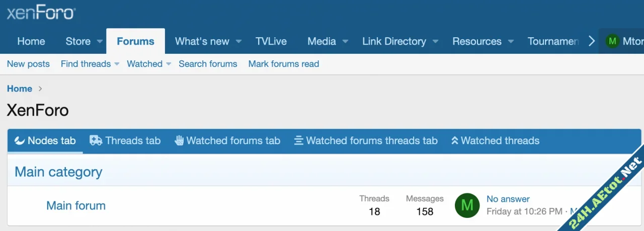Click the truck icon on the Threads tab
The width and height of the screenshot is (644, 231).
(x=96, y=141)
